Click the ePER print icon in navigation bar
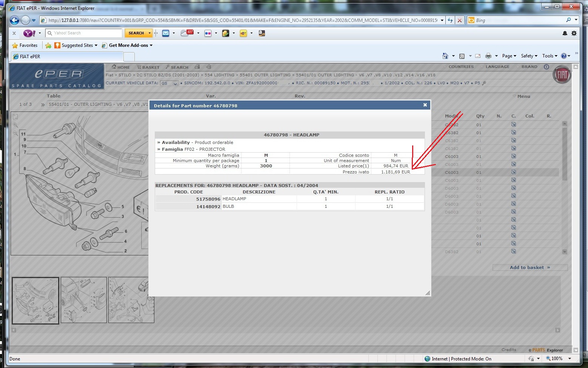The image size is (588, 368). [197, 67]
